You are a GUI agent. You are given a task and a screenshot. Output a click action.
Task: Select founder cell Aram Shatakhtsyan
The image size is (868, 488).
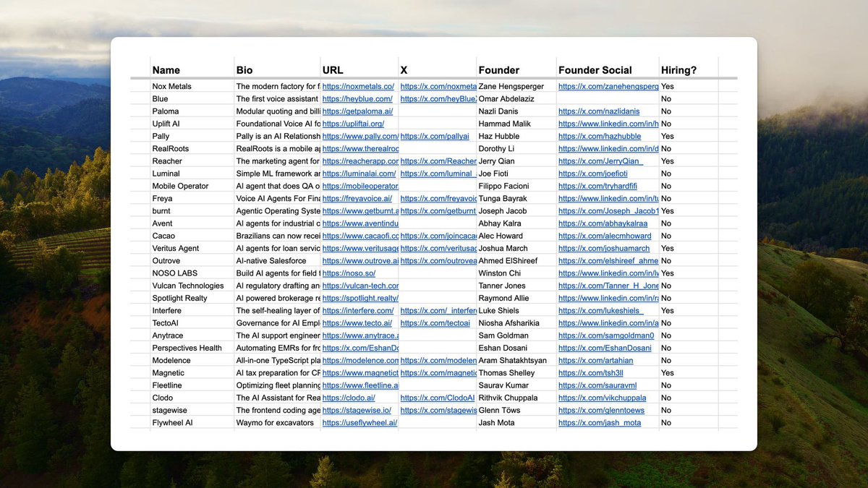pos(516,360)
